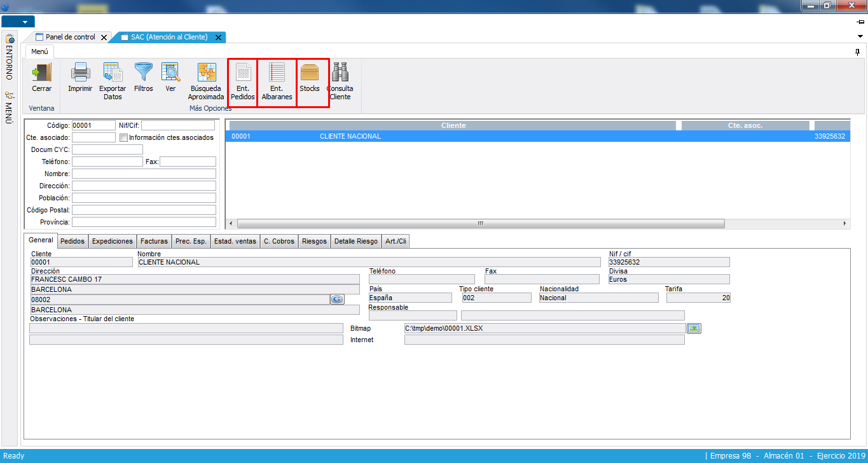The image size is (868, 463).
Task: Open Ent. Pedidos document icon
Action: pyautogui.click(x=243, y=73)
